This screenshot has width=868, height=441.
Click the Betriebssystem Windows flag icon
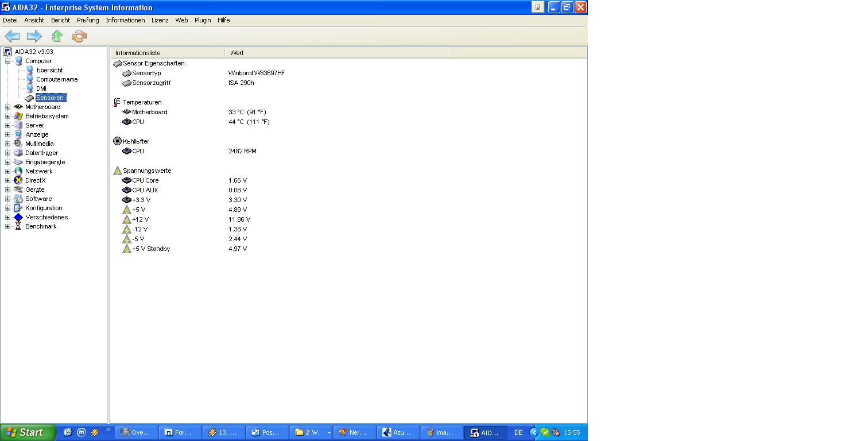(x=18, y=116)
